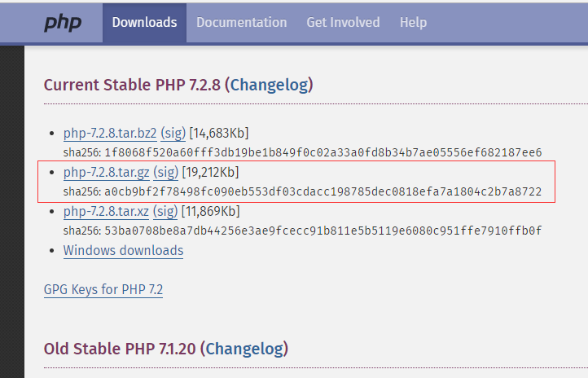Click the tar.gz sha256 hash text
This screenshot has width=588, height=378.
[x=323, y=191]
